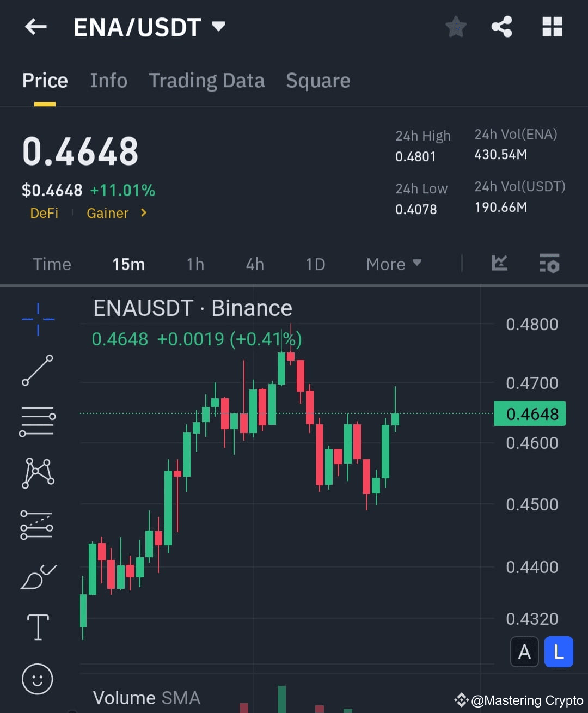
Task: Switch price axis to auto mode
Action: pos(524,651)
